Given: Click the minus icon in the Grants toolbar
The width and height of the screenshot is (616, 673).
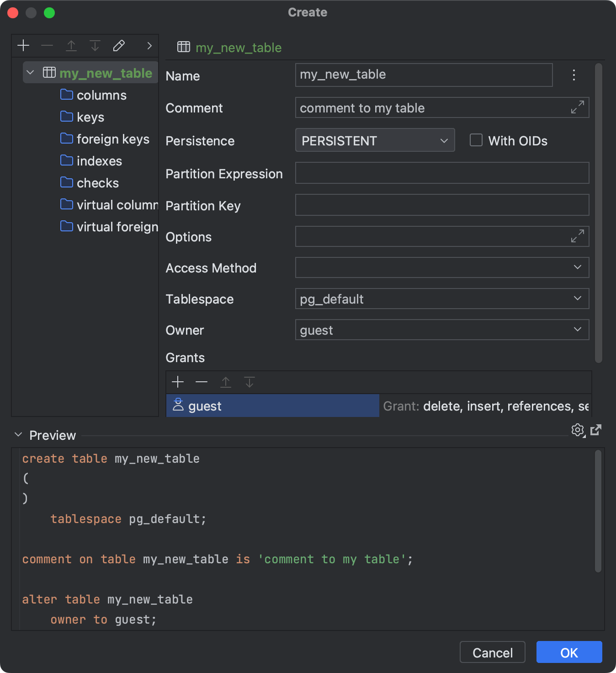Looking at the screenshot, I should pyautogui.click(x=202, y=382).
